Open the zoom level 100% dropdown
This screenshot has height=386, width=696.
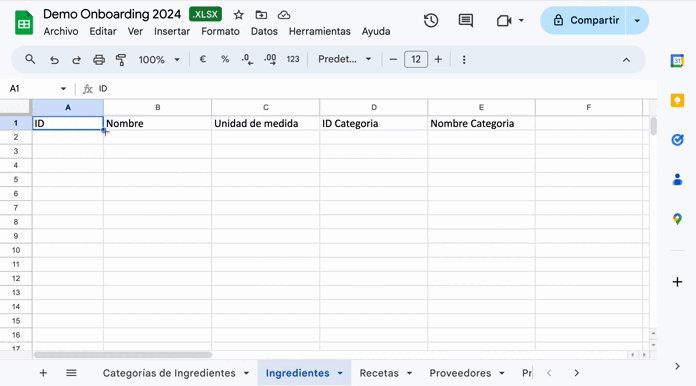pos(159,59)
